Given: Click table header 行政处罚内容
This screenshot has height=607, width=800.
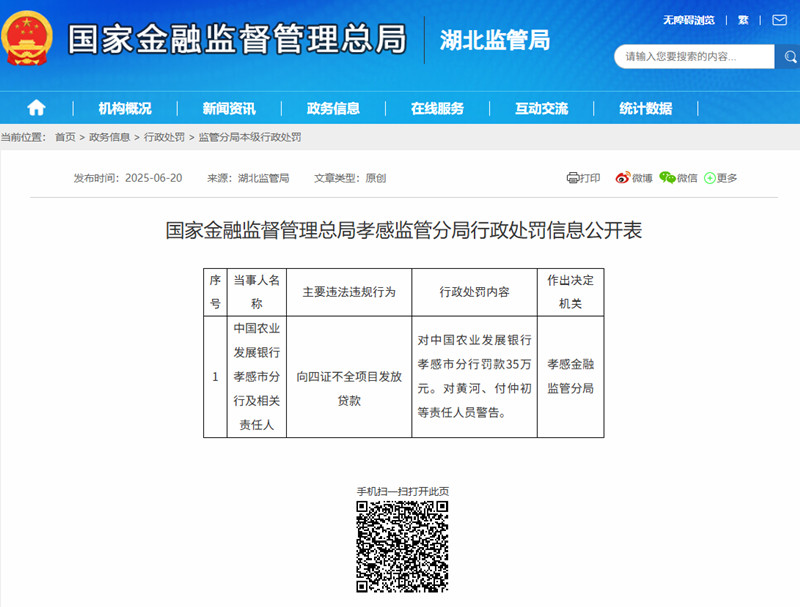Looking at the screenshot, I should point(474,292).
